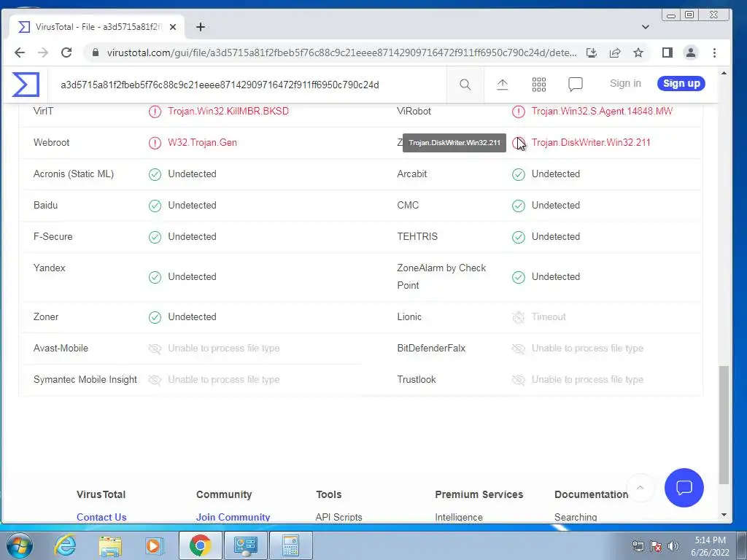The height and width of the screenshot is (560, 747).
Task: Open Windows Explorer folder in taskbar
Action: click(110, 546)
